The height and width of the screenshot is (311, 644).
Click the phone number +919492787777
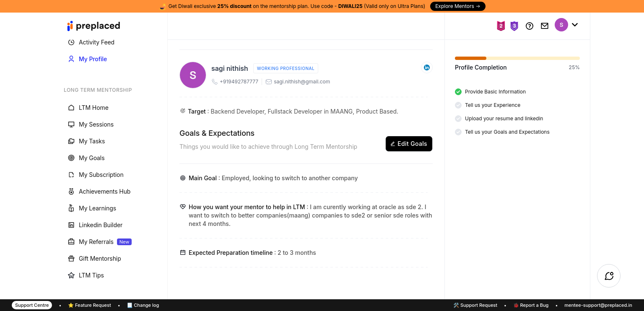[x=239, y=82]
